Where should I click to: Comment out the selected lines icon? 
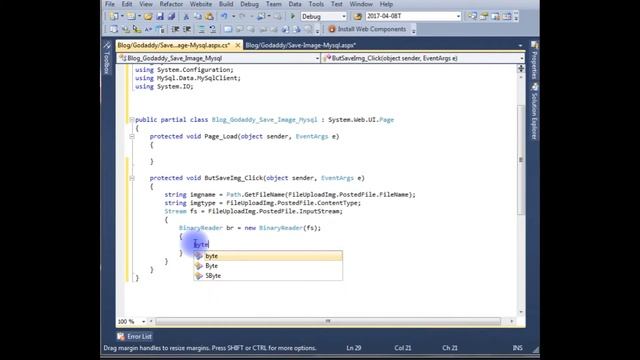click(201, 29)
